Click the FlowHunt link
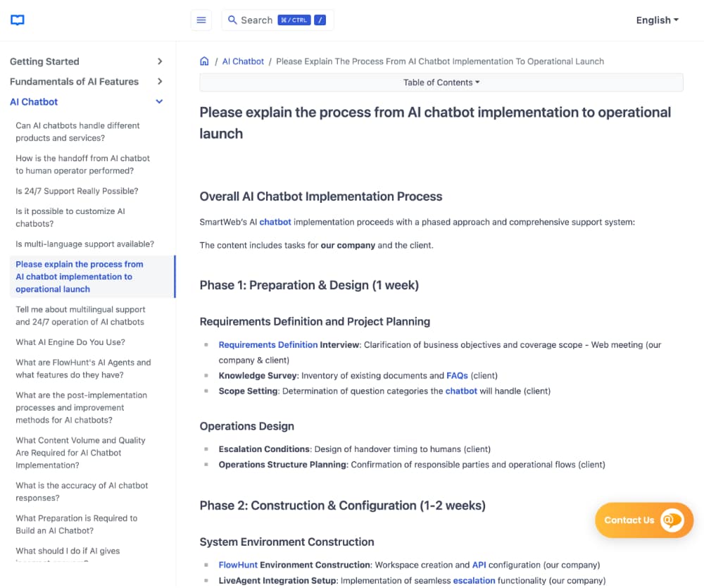The height and width of the screenshot is (588, 704). (238, 565)
